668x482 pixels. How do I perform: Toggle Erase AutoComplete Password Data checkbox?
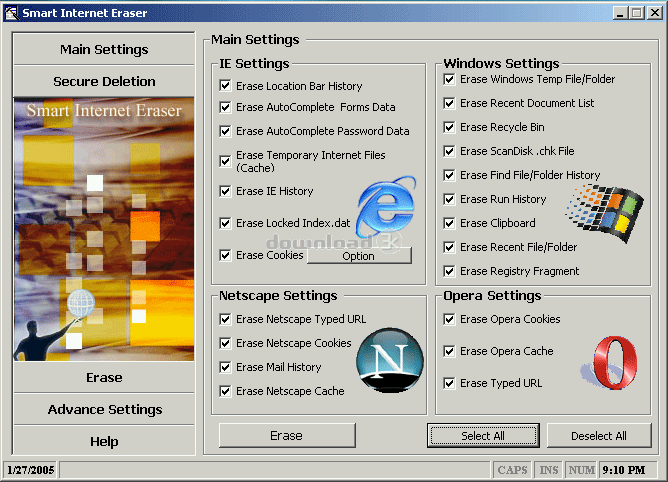tap(225, 131)
